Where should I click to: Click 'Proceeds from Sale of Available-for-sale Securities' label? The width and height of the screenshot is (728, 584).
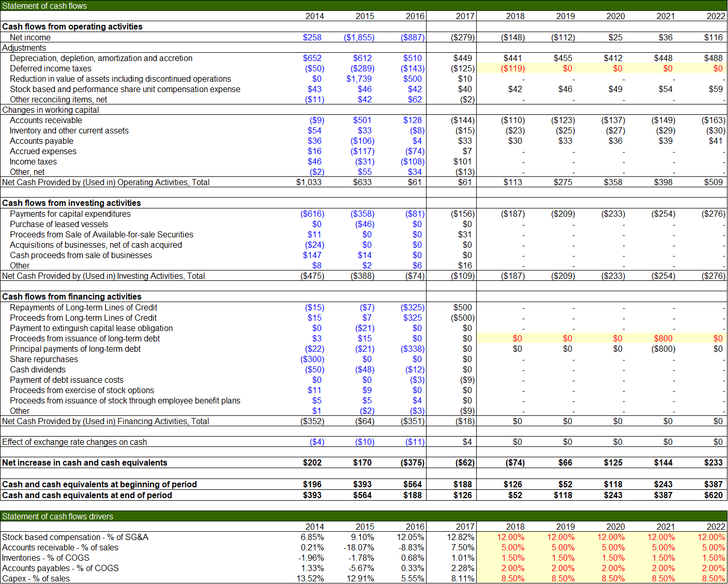click(101, 234)
